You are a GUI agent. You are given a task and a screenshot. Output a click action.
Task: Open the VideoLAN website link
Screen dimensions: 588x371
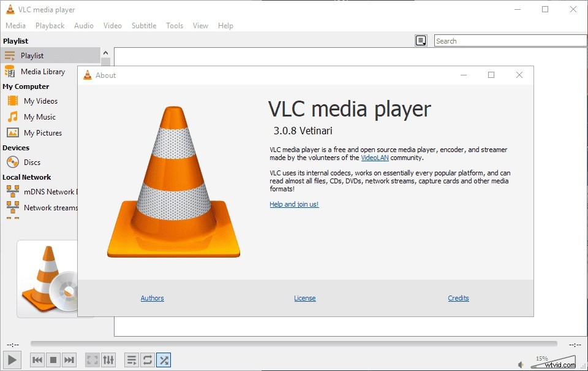[x=374, y=158]
